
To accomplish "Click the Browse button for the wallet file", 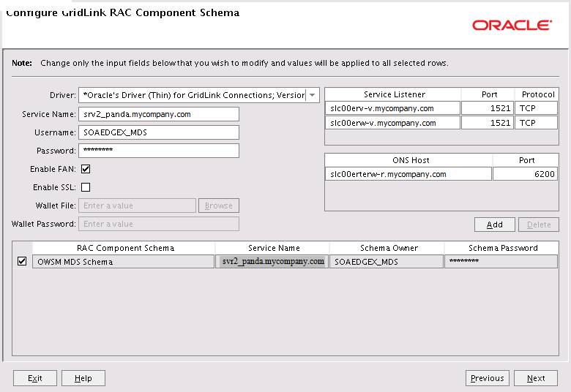I will (219, 206).
